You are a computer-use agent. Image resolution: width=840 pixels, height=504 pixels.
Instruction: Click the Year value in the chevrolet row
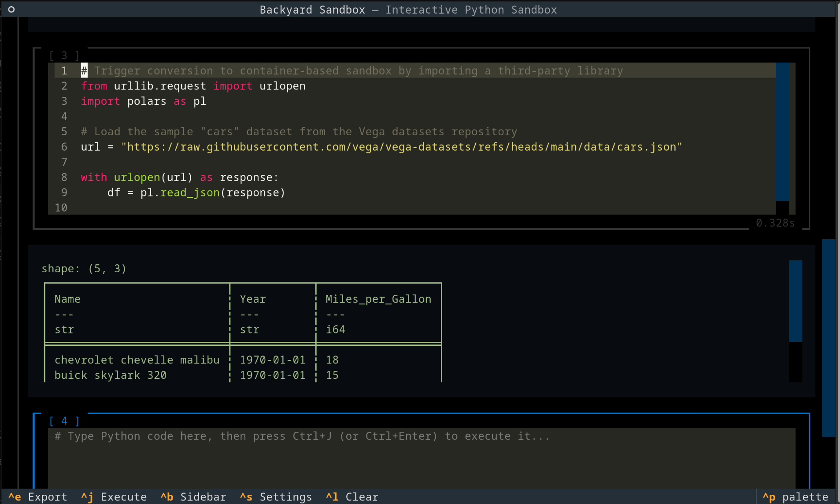pos(273,360)
